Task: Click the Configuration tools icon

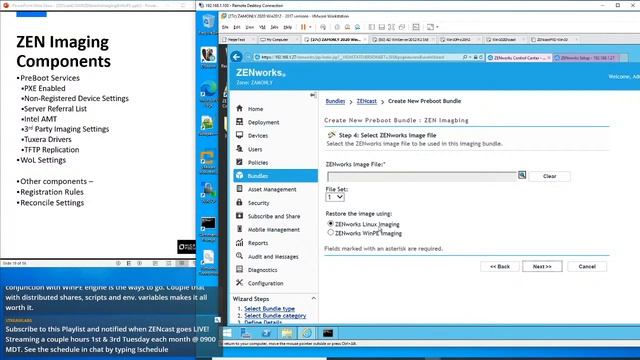Action: (x=240, y=282)
